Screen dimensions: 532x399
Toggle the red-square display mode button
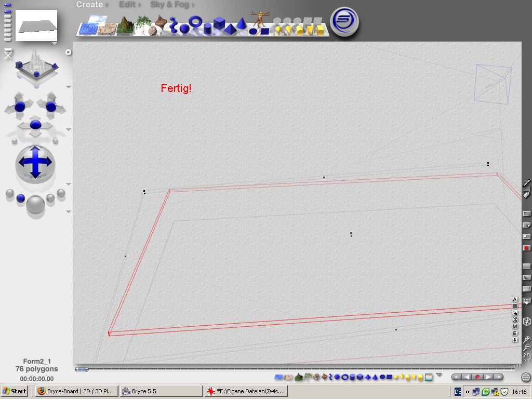coord(526,248)
